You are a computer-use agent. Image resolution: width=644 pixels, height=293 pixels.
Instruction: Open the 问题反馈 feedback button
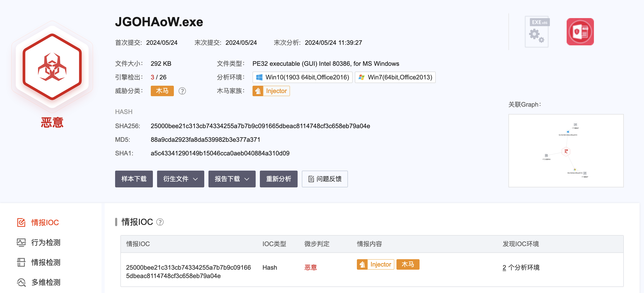(x=325, y=179)
